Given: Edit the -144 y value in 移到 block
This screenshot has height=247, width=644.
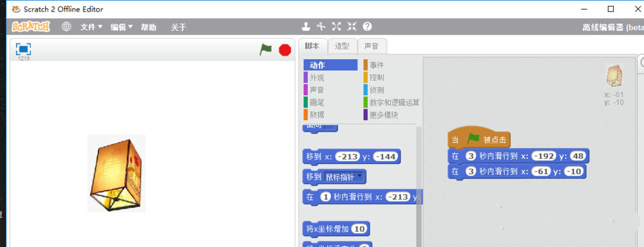Looking at the screenshot, I should tap(384, 156).
